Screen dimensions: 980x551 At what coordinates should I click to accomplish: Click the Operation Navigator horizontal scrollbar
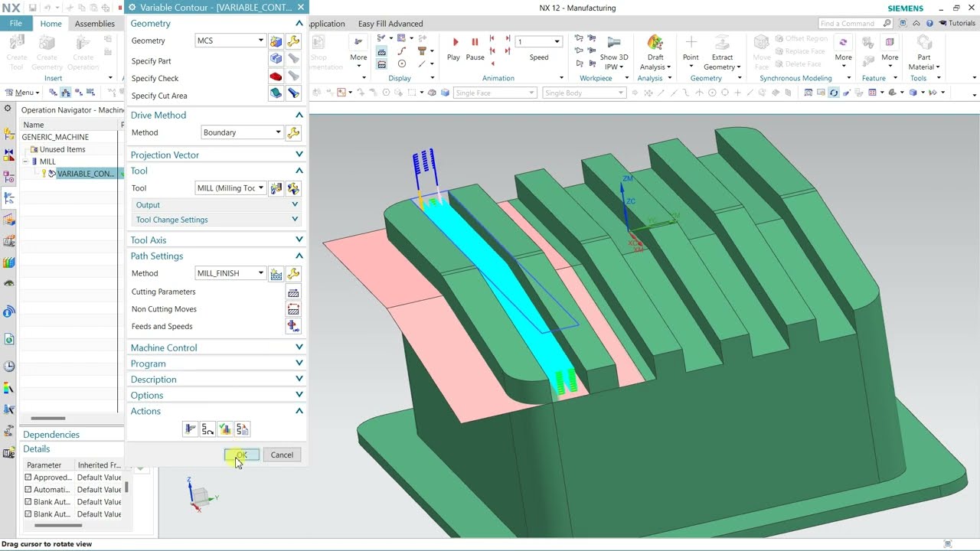[47, 418]
